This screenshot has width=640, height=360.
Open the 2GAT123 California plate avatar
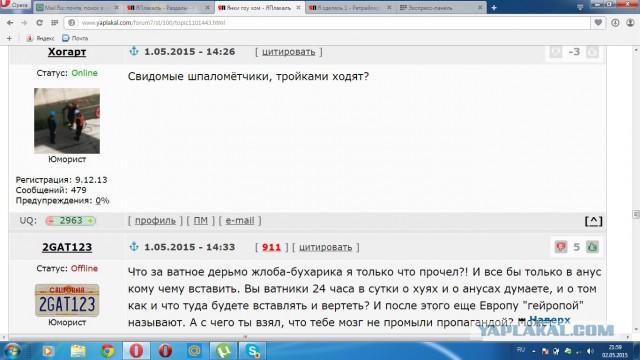tap(67, 300)
